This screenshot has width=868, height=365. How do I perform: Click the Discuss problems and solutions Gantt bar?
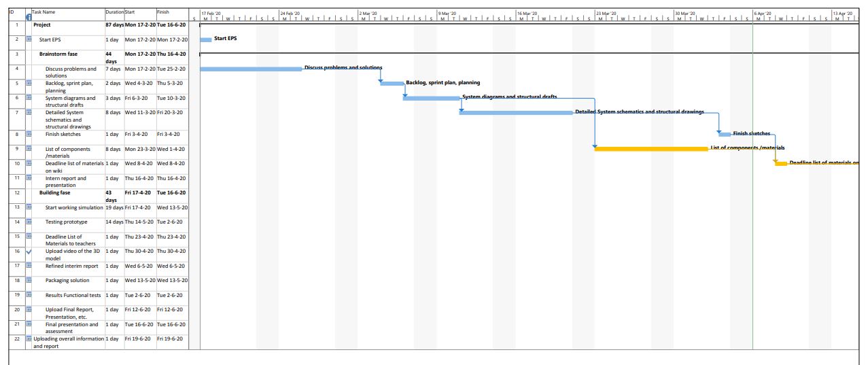tap(250, 69)
